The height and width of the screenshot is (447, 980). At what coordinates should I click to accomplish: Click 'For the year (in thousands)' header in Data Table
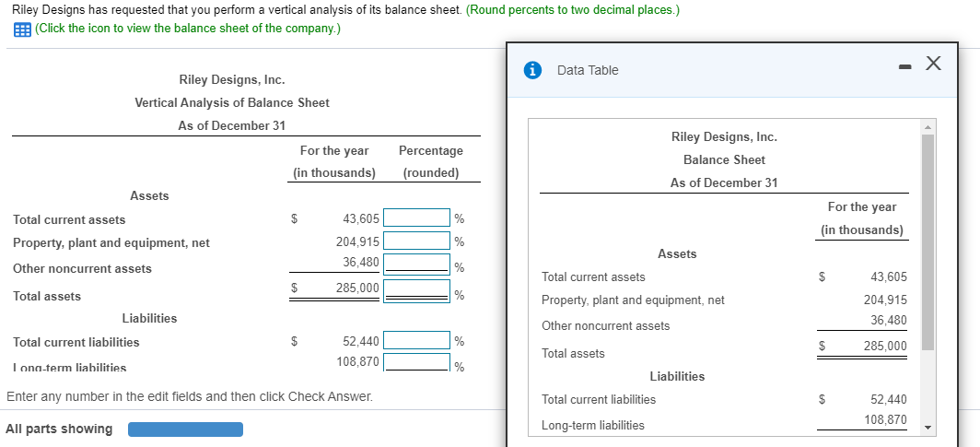click(862, 218)
